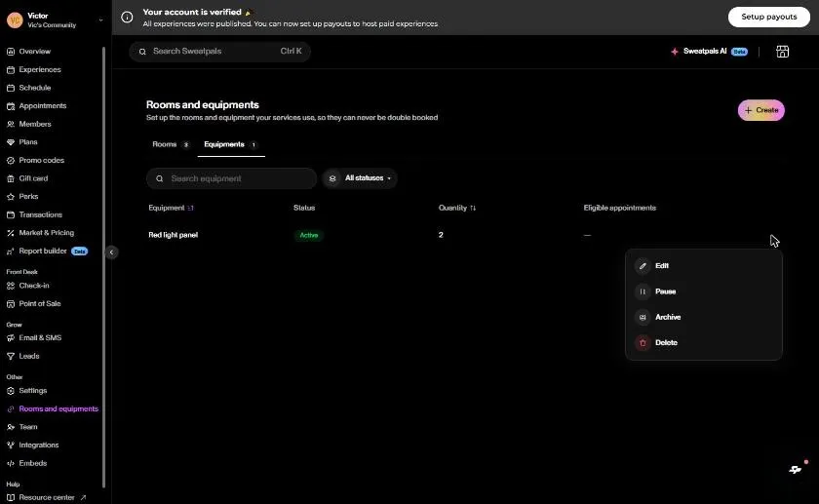Open the Market & Pricing icon
The width and height of the screenshot is (819, 504).
pos(11,233)
